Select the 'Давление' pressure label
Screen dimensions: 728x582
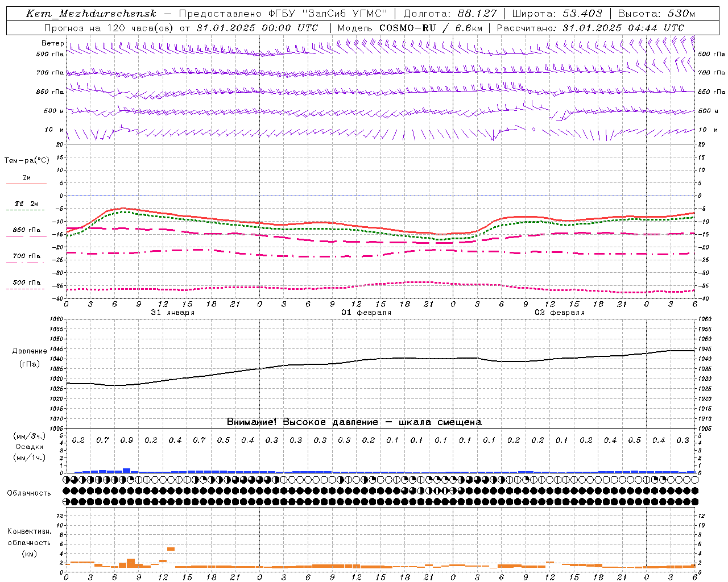click(x=30, y=351)
